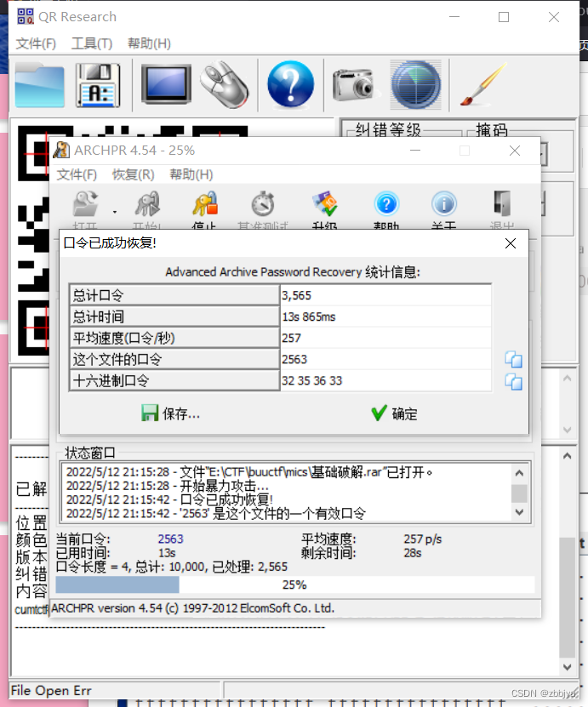Click ARCHPR version 4.54 status bar text
588x707 pixels.
[x=192, y=608]
